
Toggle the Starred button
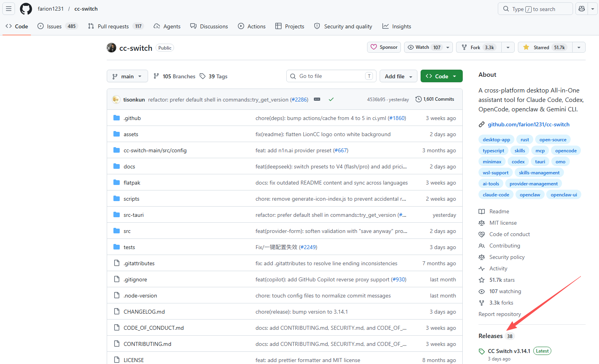coord(545,47)
